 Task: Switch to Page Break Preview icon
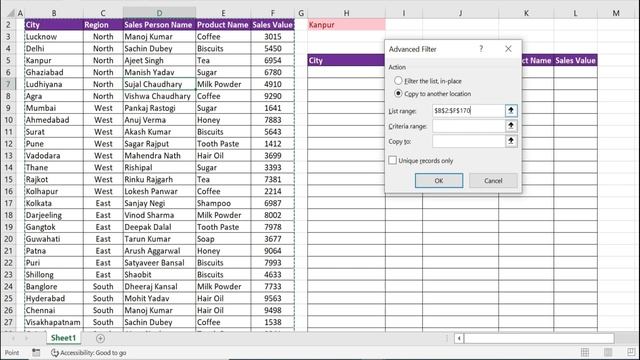click(x=631, y=352)
